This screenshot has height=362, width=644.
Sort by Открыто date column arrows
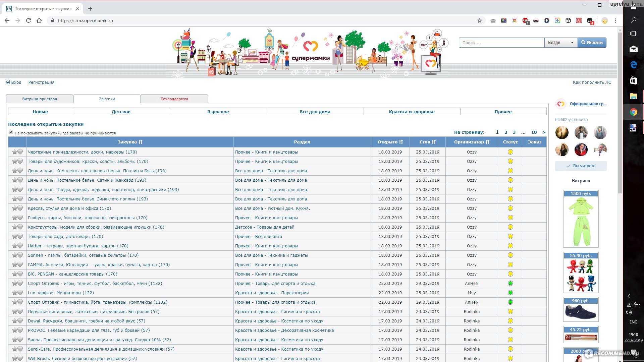[x=401, y=142]
